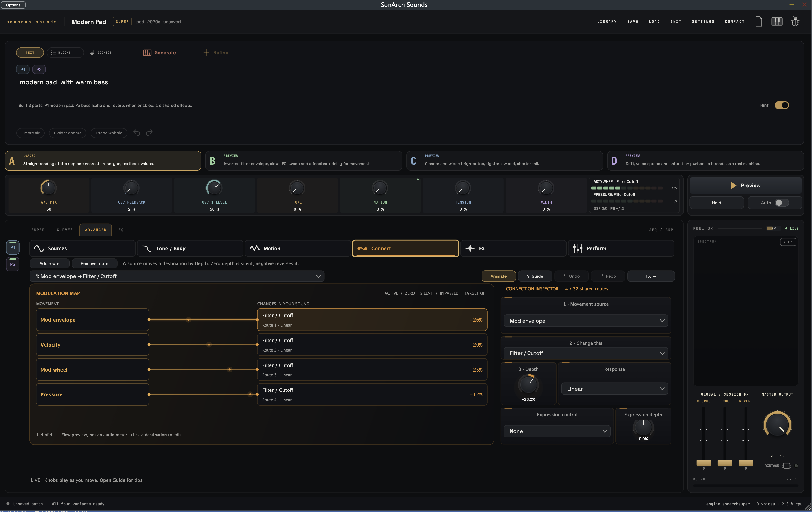Switch to the EQ tab
812x512 pixels.
pos(121,230)
